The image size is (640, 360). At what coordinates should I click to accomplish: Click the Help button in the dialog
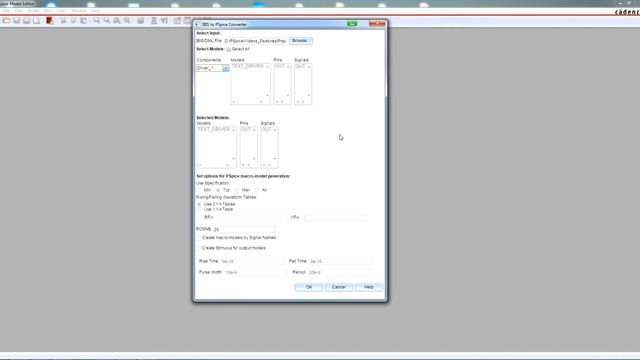pos(369,287)
